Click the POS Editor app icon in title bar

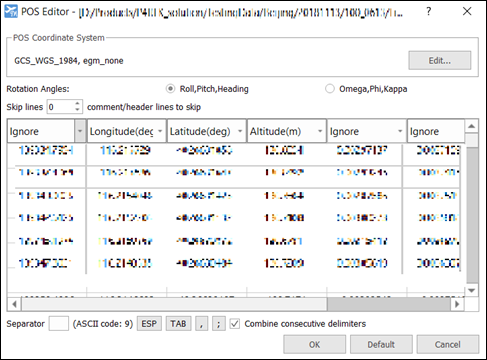11,12
